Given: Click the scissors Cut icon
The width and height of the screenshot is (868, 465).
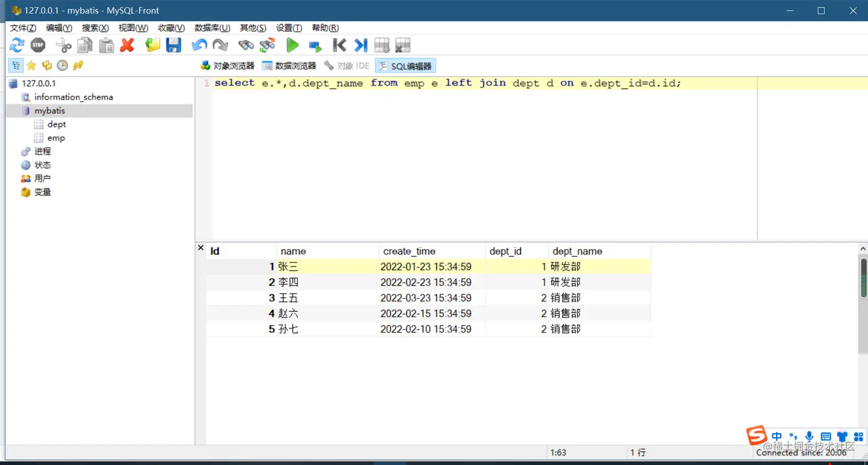Looking at the screenshot, I should click(63, 45).
